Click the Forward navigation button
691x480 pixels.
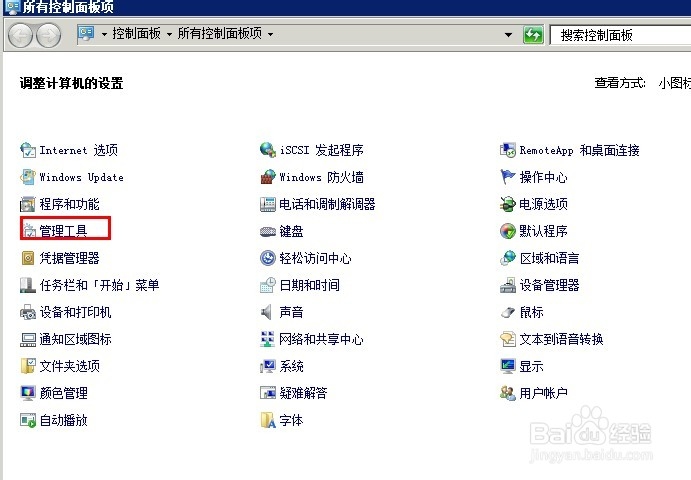coord(48,35)
